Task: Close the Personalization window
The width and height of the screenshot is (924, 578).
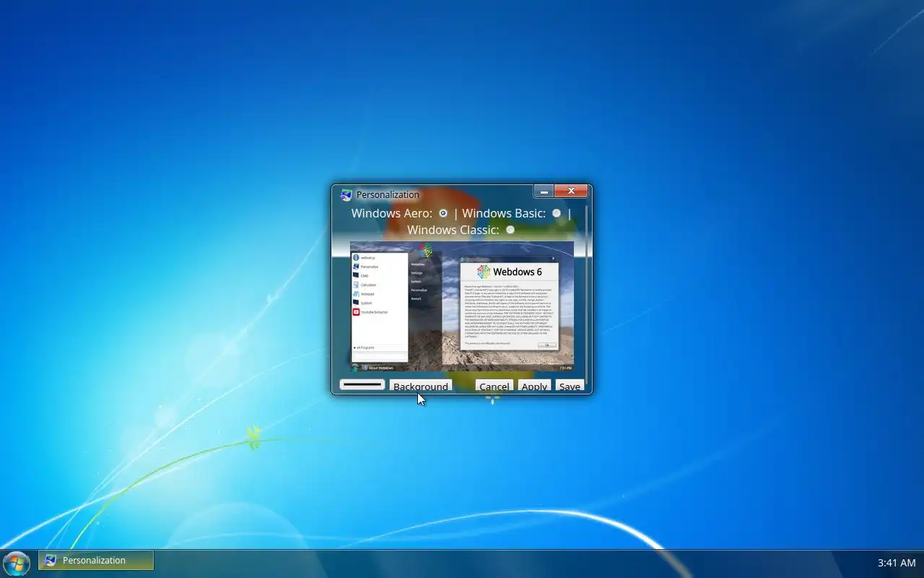Action: point(571,191)
